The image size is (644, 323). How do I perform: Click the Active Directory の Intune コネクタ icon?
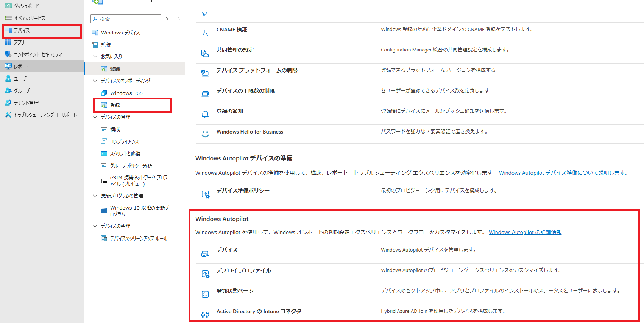[205, 314]
